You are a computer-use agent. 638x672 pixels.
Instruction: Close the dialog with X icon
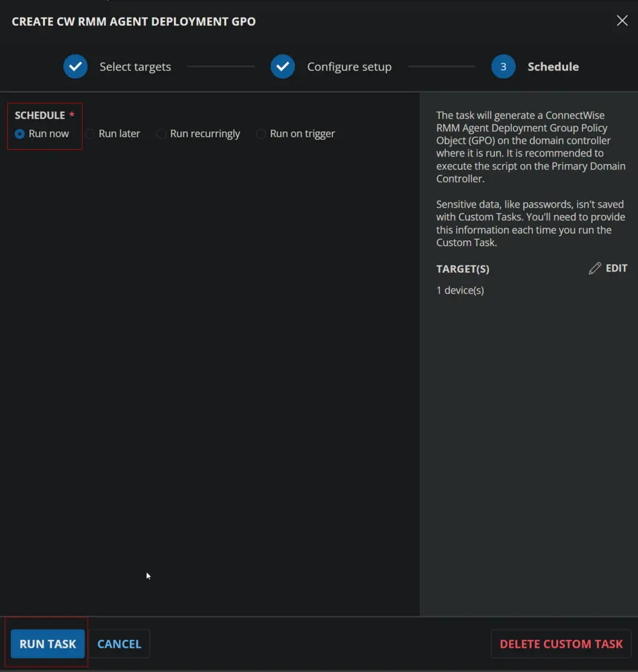[x=622, y=21]
